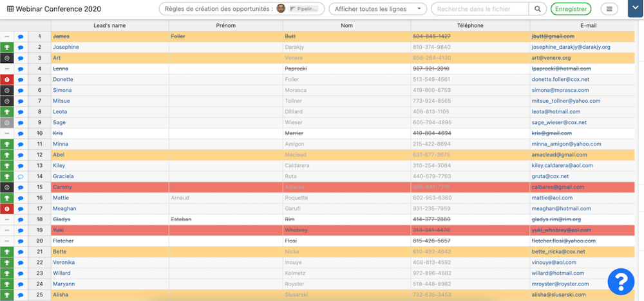Open the Afficher toutes les lignes dropdown
The image size is (644, 301).
point(377,8)
